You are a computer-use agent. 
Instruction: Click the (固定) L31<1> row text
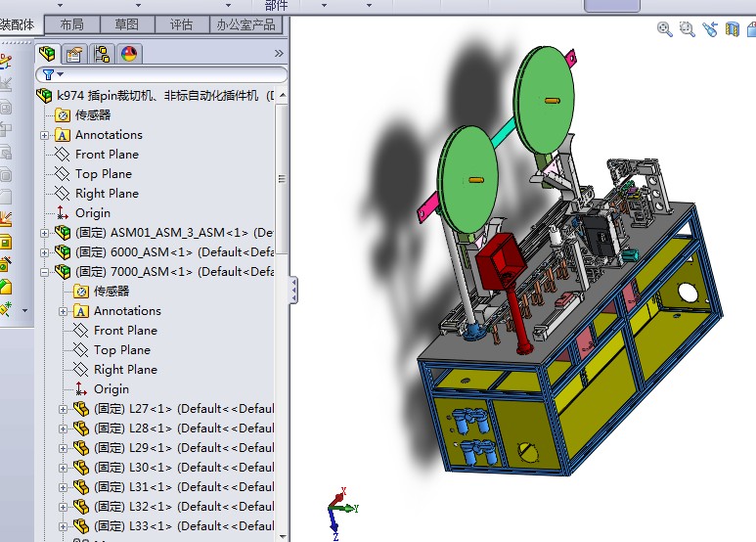(x=184, y=487)
